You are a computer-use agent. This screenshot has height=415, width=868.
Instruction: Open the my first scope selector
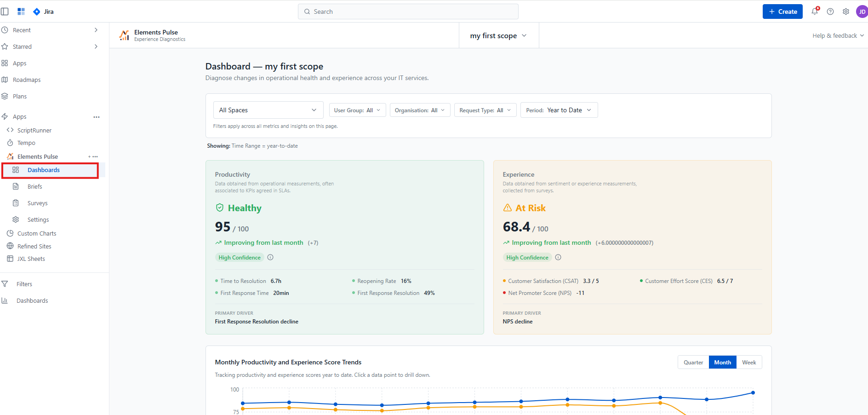[499, 35]
